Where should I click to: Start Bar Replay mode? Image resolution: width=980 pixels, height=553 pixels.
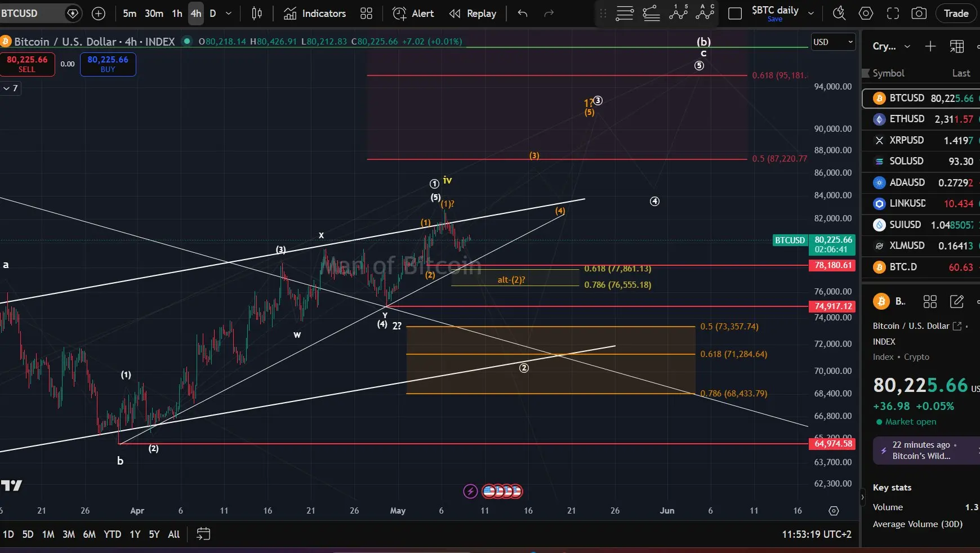pos(473,14)
